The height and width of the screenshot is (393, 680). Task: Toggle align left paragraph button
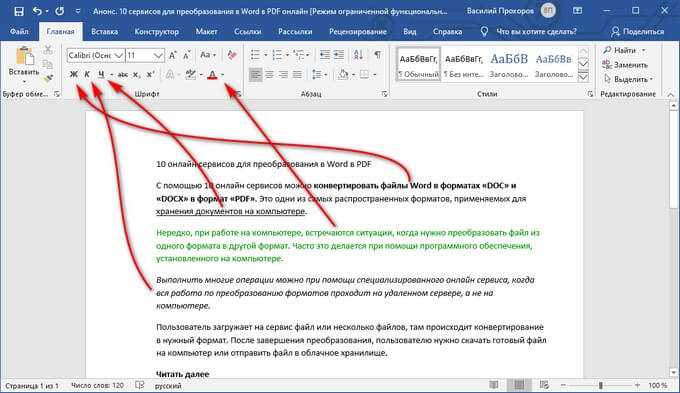pyautogui.click(x=255, y=75)
